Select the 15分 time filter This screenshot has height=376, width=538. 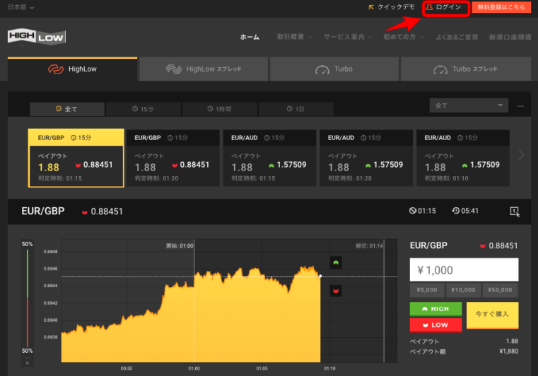(x=143, y=109)
